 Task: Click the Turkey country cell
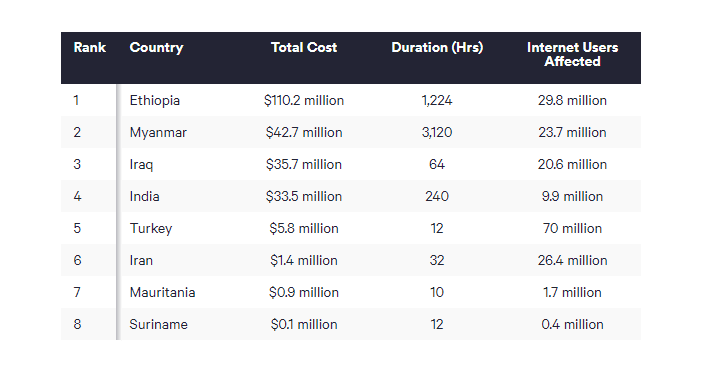pos(151,229)
